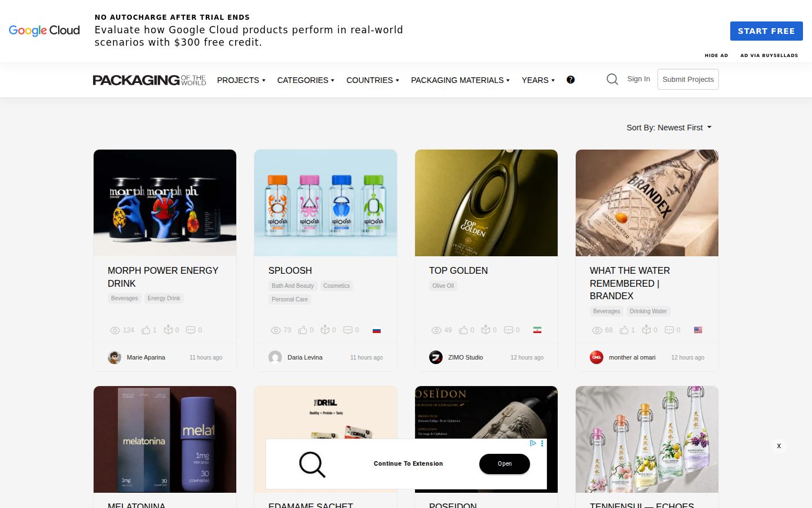The width and height of the screenshot is (812, 508).
Task: Select the Energy Drink tag
Action: tap(164, 298)
